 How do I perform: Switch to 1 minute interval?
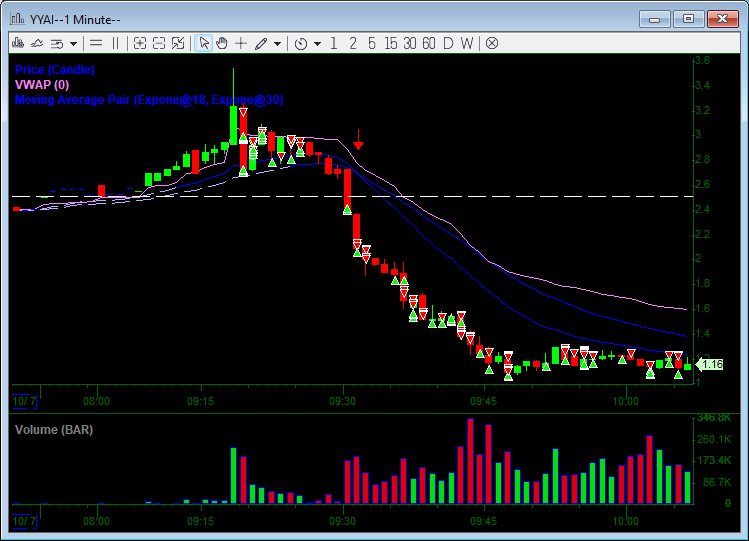[333, 43]
